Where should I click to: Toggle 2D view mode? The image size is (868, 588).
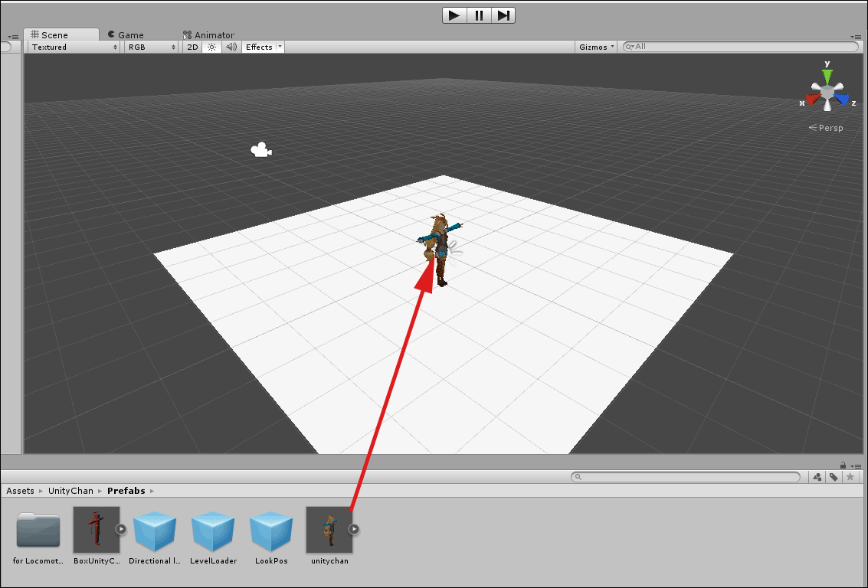point(192,47)
